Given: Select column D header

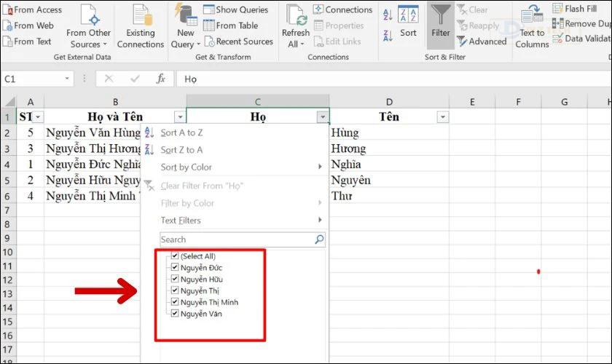Looking at the screenshot, I should (389, 102).
